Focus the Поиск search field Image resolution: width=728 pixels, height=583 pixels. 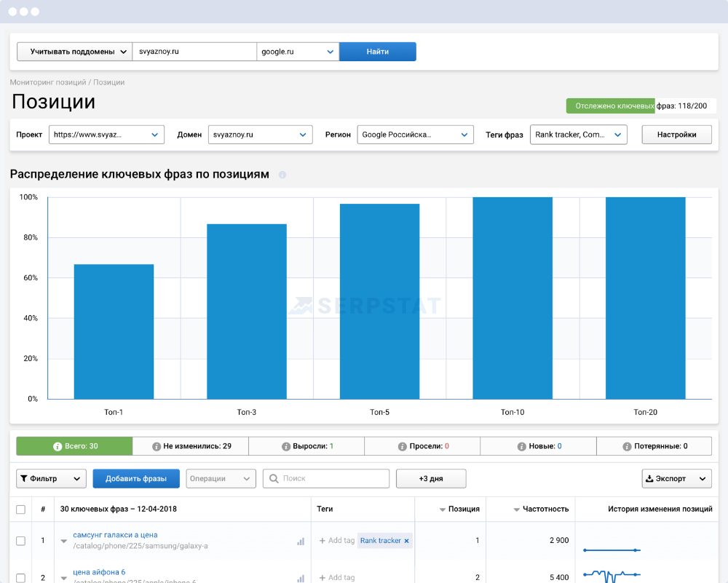326,479
